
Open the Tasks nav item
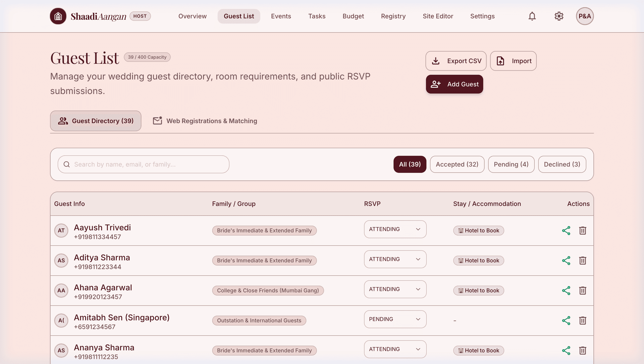click(x=317, y=16)
